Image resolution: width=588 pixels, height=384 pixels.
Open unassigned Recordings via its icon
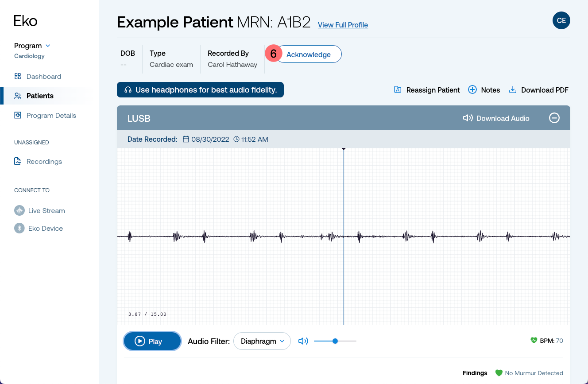18,161
